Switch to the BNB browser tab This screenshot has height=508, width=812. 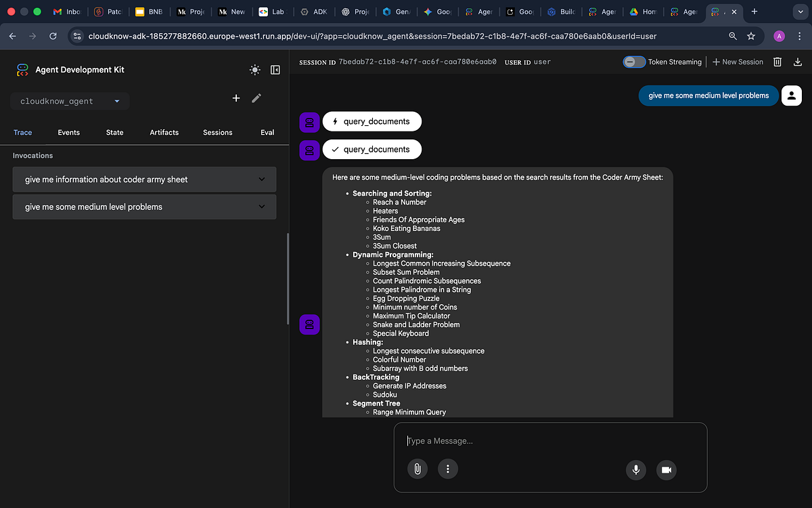[148, 12]
